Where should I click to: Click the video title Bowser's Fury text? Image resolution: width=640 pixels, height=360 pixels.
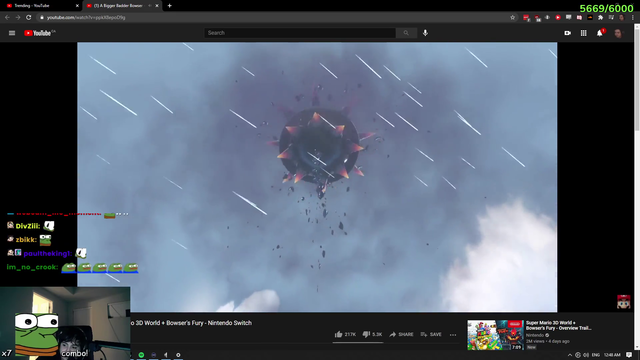click(191, 323)
